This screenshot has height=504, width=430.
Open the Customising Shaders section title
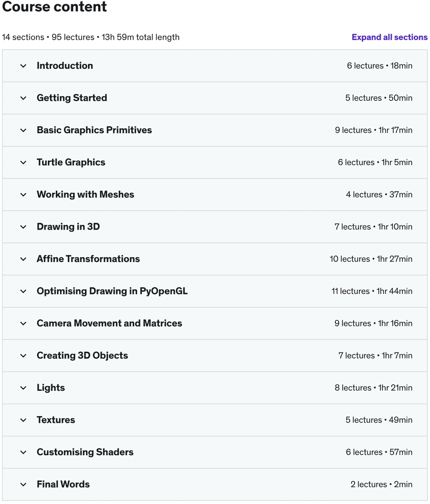click(x=85, y=452)
